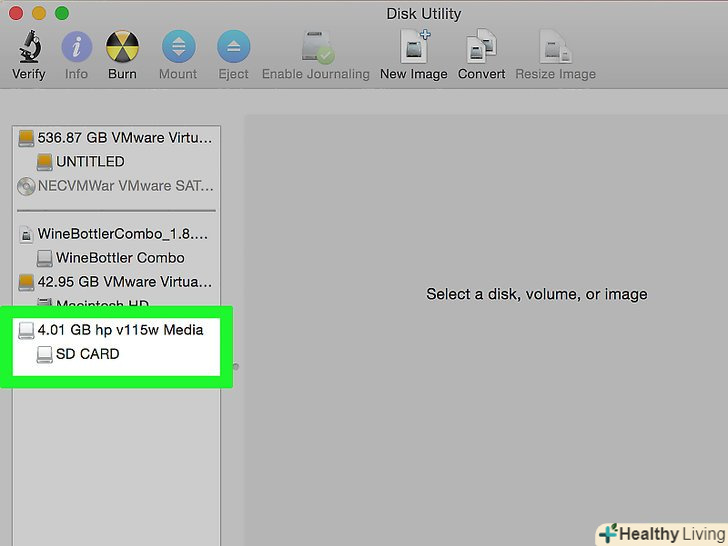The image size is (728, 546).
Task: Select 4.01 GB hp v115w Media row
Action: click(116, 330)
